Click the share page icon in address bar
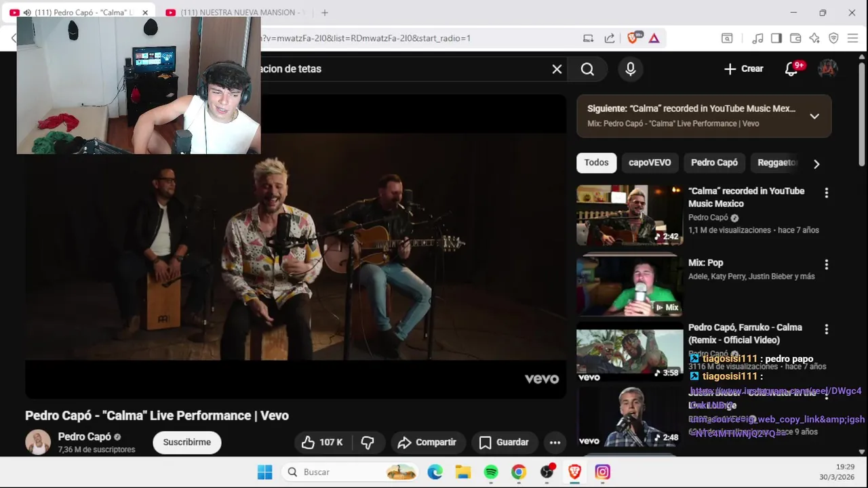 610,38
